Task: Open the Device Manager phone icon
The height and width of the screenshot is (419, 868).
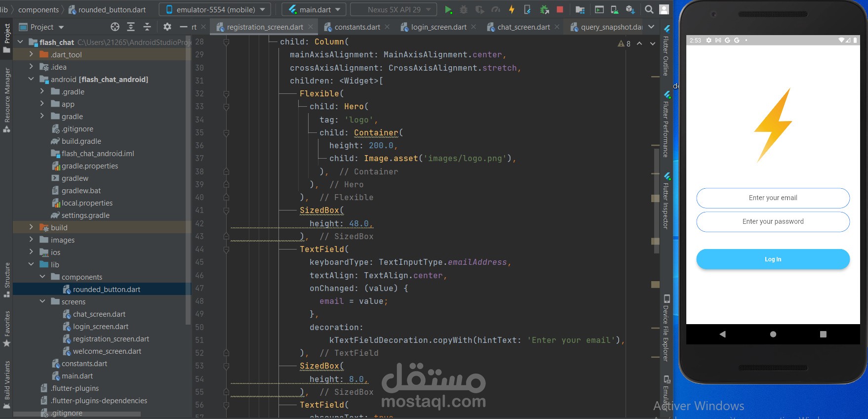Action: pos(614,9)
